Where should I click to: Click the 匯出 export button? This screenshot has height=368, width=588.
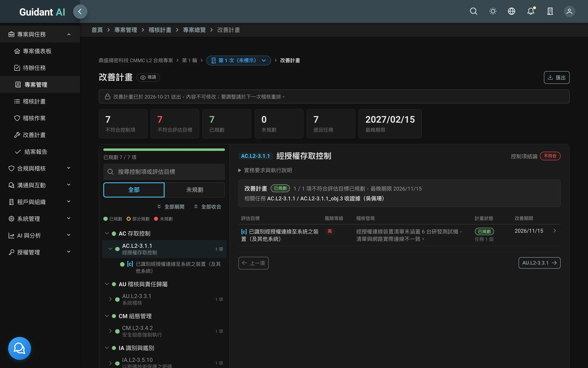[556, 77]
